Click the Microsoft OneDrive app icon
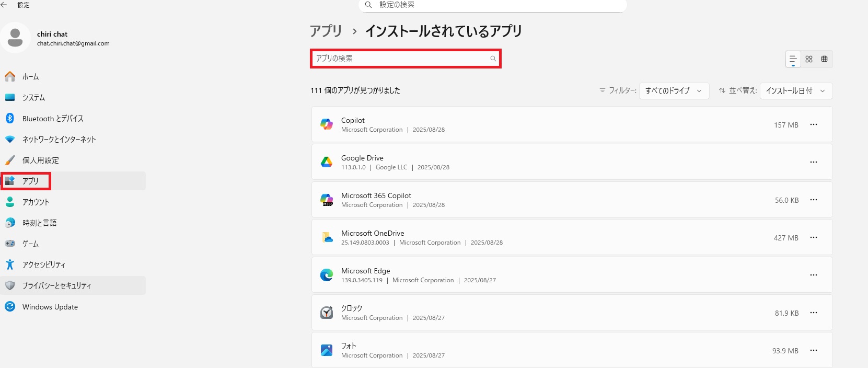868x368 pixels. (x=327, y=237)
